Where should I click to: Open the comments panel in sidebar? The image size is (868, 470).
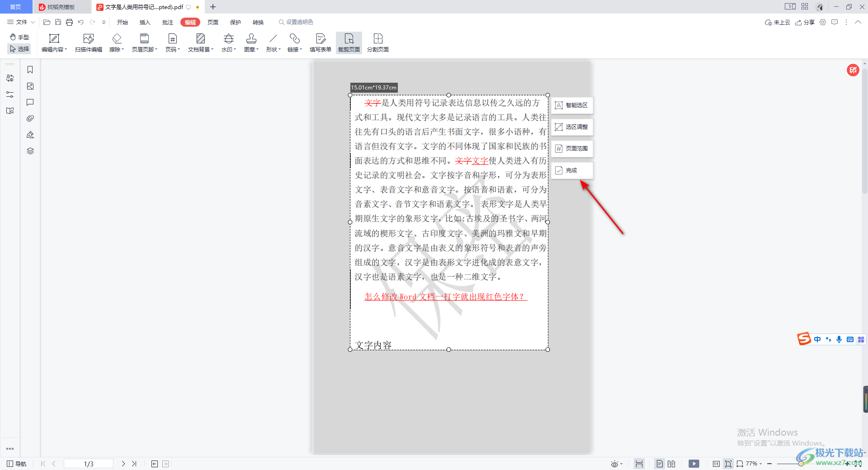point(30,102)
